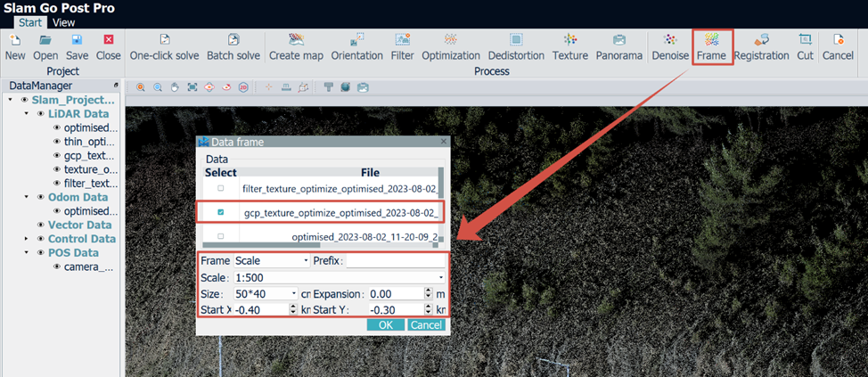Start the One-click solve process
Viewport: 868px width, 377px height.
(x=164, y=47)
